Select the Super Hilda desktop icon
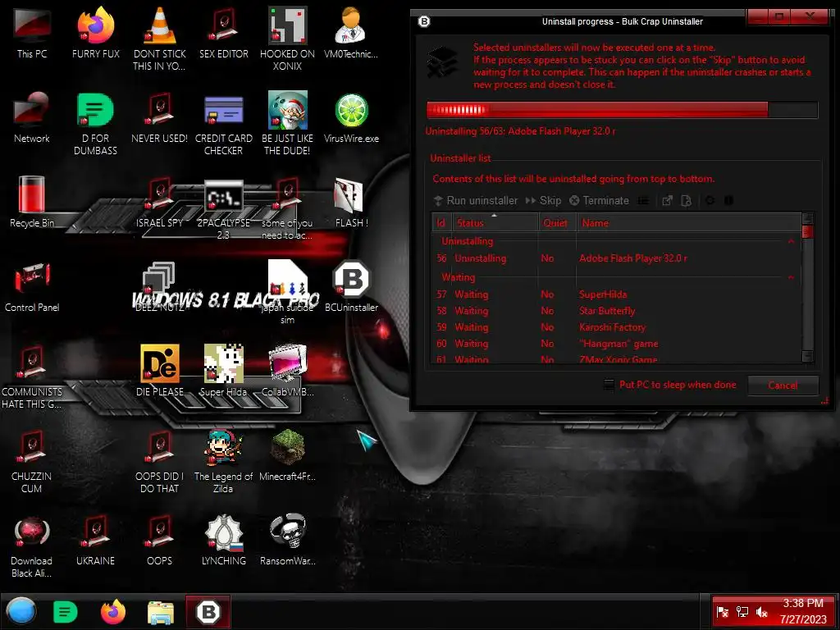 coord(223,371)
